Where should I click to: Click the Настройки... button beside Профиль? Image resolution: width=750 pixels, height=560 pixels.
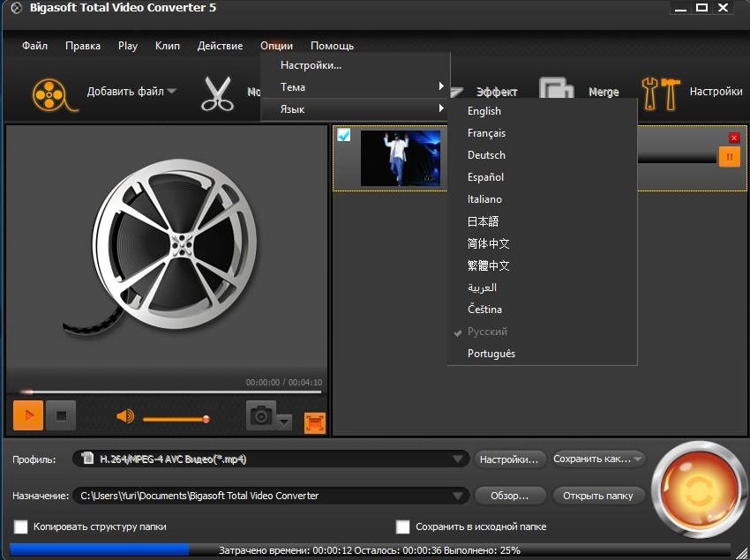(509, 459)
